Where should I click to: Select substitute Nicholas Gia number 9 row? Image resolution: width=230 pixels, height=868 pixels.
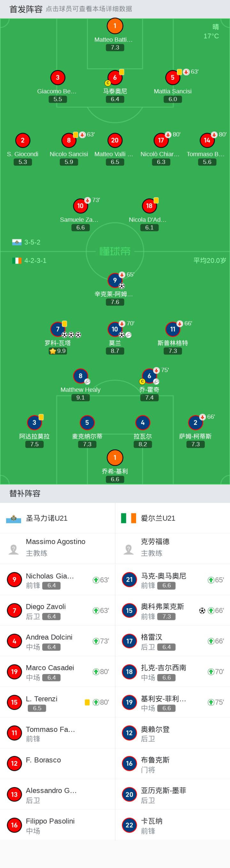[x=57, y=580]
